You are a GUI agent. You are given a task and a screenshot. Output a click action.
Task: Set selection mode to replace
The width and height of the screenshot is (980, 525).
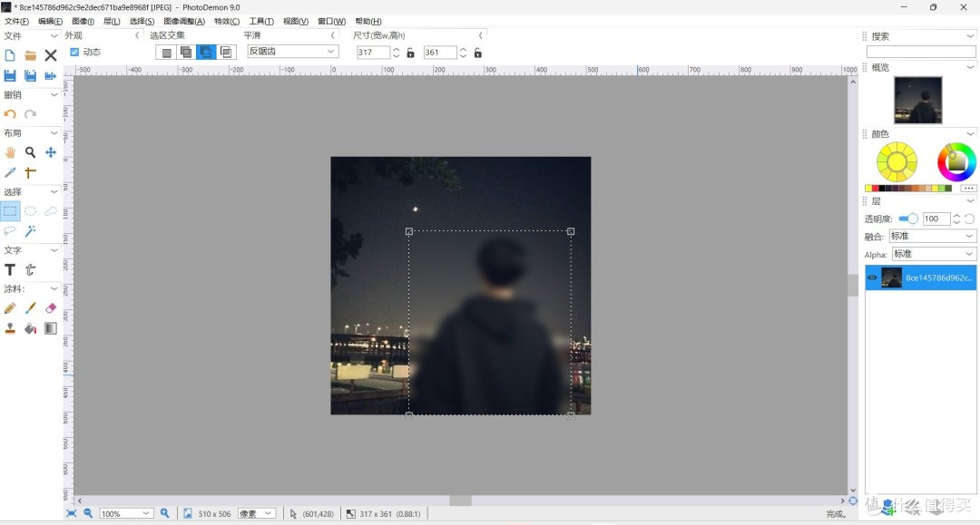point(166,53)
